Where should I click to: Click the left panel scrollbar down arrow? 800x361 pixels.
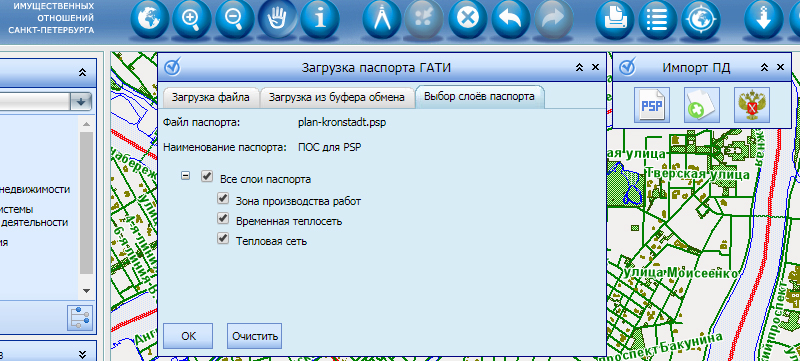pyautogui.click(x=86, y=291)
